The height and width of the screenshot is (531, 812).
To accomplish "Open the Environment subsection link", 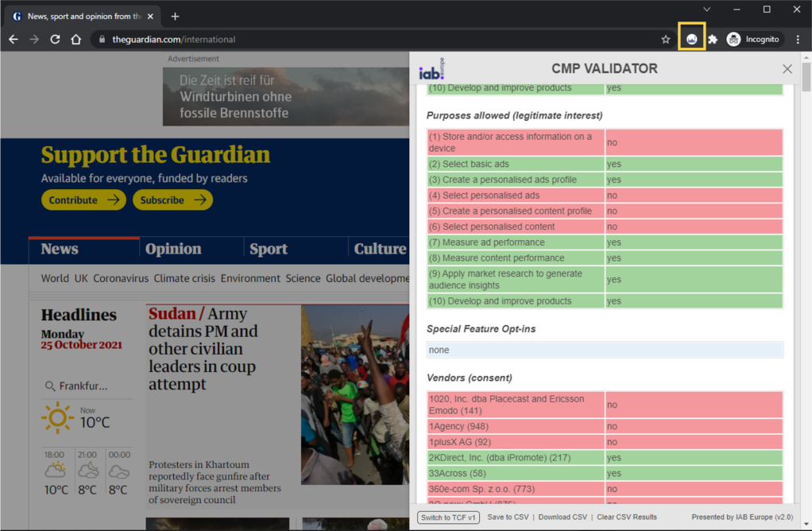I will (250, 279).
